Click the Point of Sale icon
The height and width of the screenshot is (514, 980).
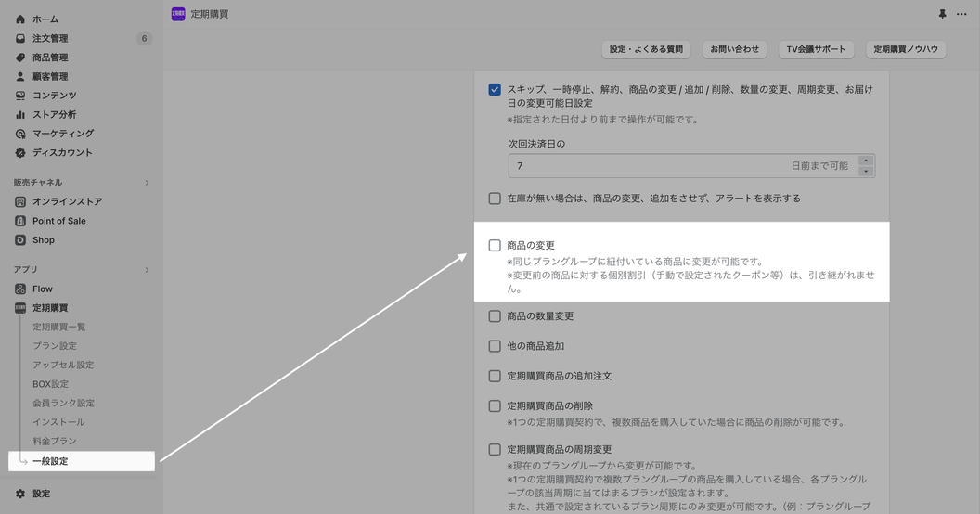20,221
